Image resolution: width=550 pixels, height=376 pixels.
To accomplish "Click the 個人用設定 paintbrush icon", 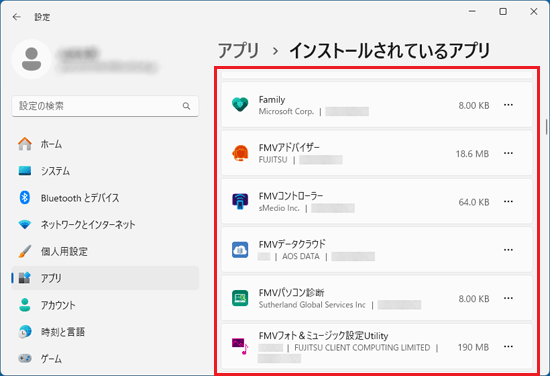I will pyautogui.click(x=25, y=251).
